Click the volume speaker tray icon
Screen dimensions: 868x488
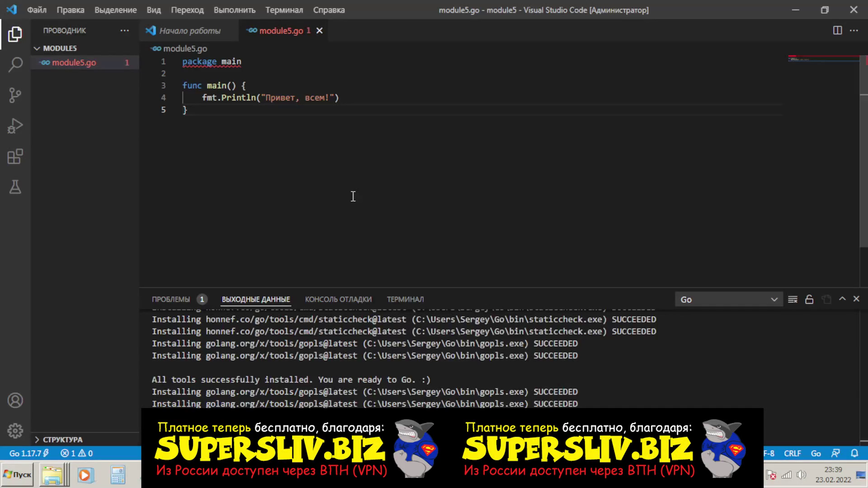pyautogui.click(x=801, y=475)
